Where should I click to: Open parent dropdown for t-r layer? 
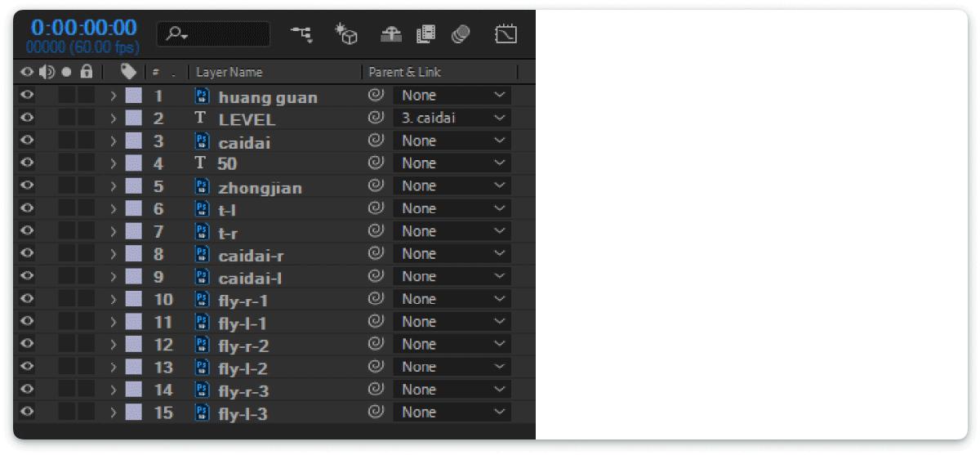(x=452, y=231)
